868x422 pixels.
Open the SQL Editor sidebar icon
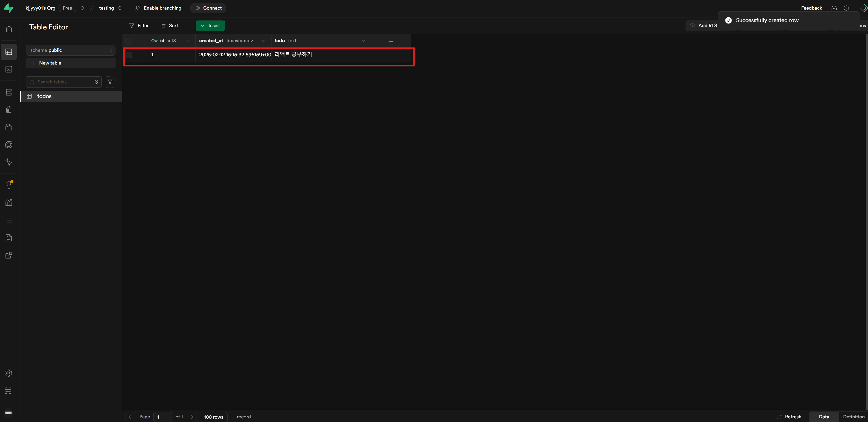point(9,69)
